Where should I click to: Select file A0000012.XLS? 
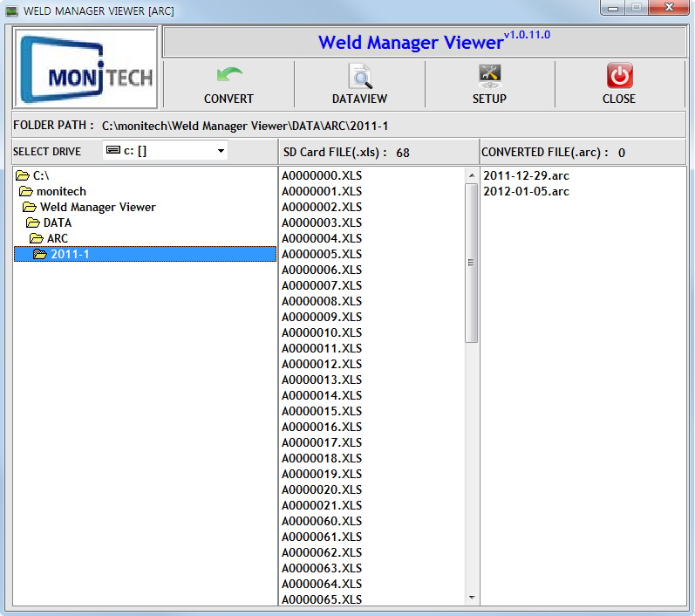coord(322,364)
